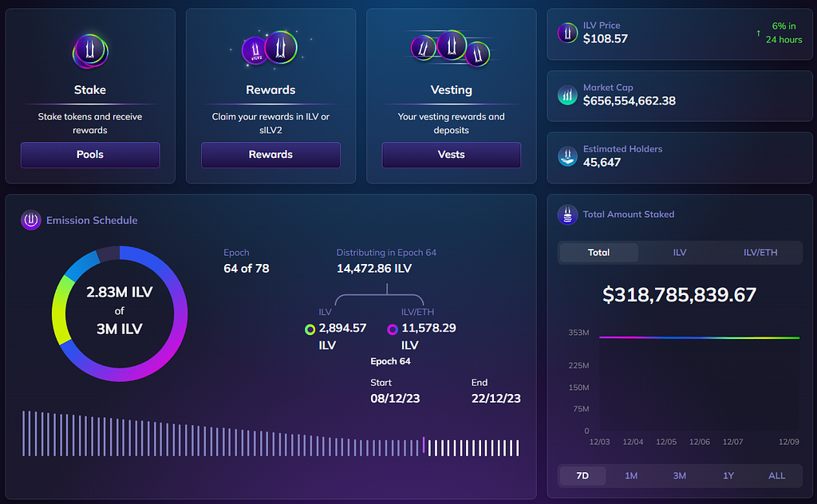Select the 7D time range
The height and width of the screenshot is (504, 817).
[x=582, y=475]
